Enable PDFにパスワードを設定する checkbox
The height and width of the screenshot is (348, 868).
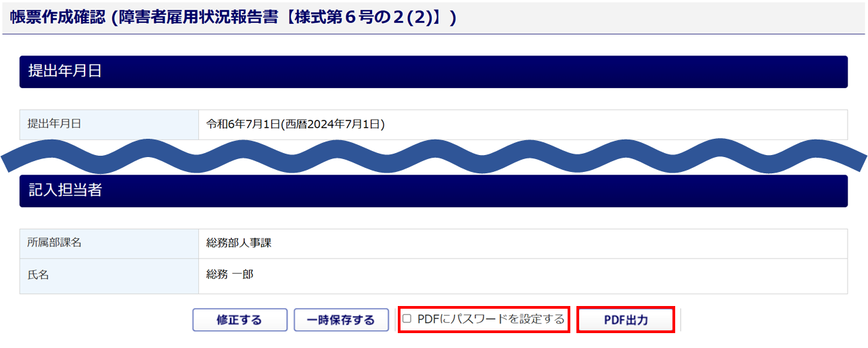(407, 319)
